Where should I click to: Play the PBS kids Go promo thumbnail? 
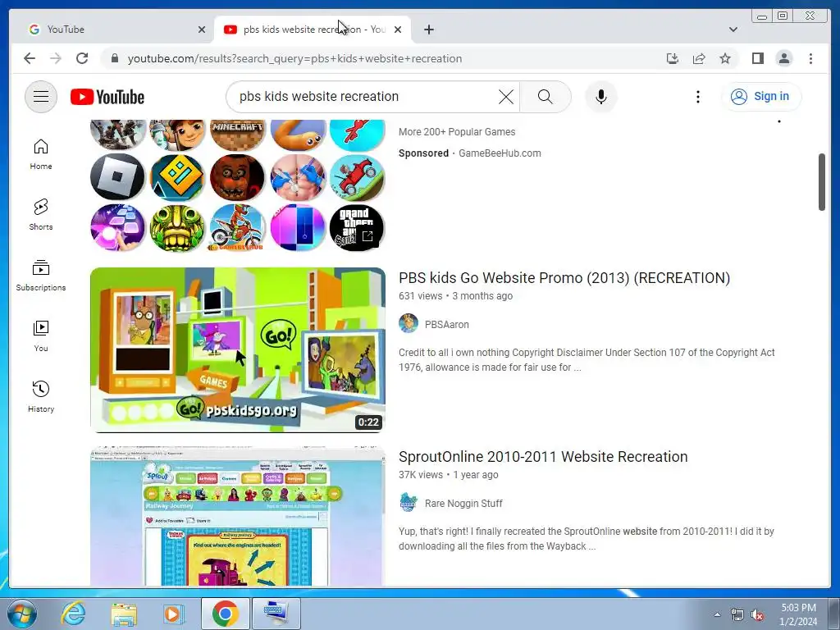(237, 349)
